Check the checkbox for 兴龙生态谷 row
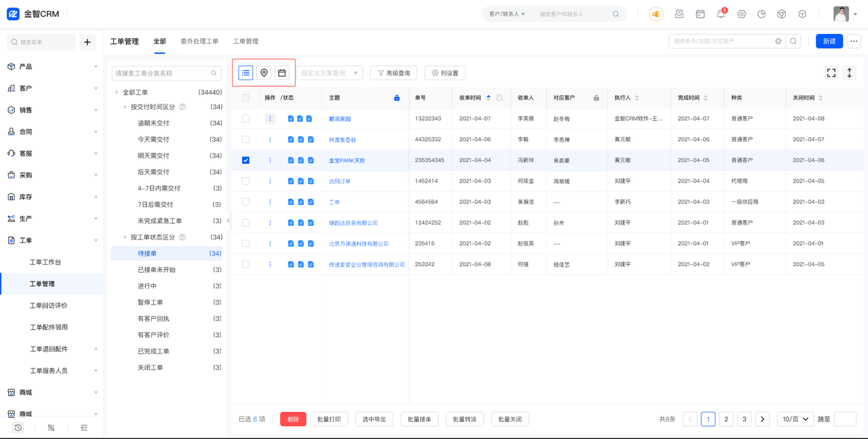The image size is (868, 439). point(245,140)
